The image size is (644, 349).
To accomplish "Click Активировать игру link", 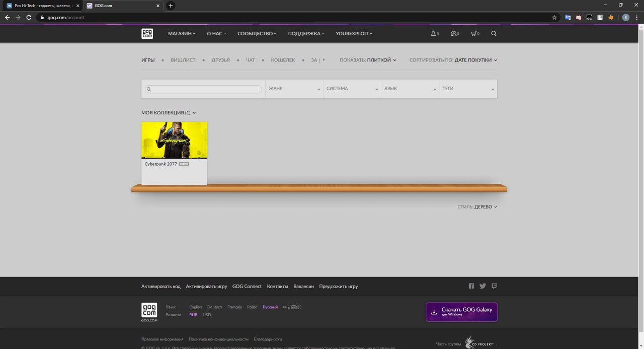I will [206, 286].
